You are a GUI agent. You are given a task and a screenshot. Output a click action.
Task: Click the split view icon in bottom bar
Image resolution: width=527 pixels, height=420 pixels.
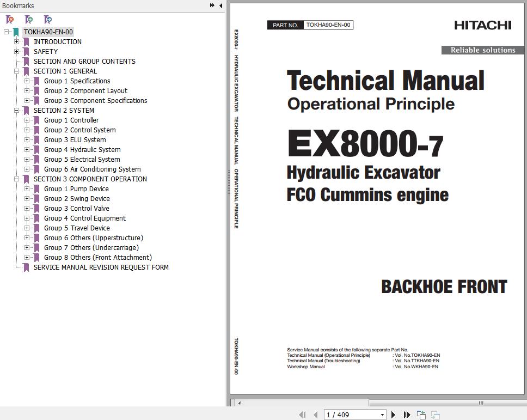click(x=421, y=415)
